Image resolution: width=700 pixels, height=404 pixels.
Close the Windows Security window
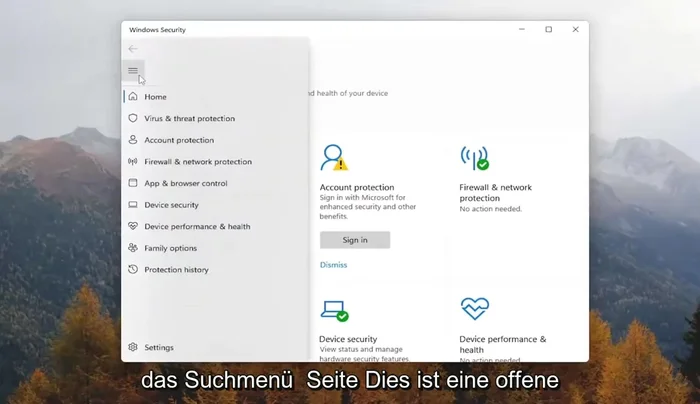[575, 29]
